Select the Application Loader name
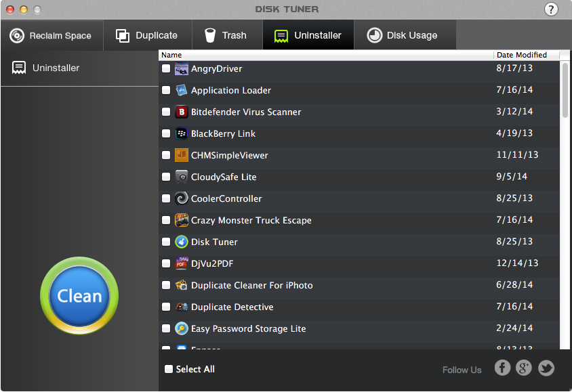This screenshot has width=572, height=392. click(231, 90)
